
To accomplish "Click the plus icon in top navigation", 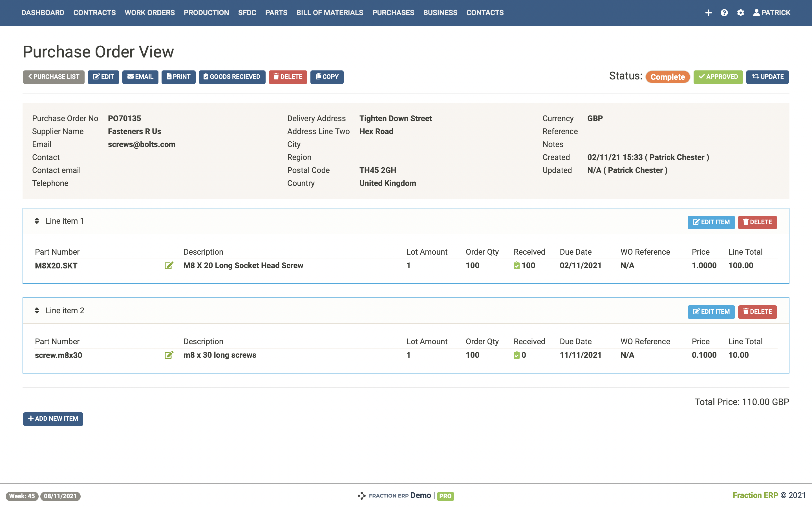I will click(x=708, y=13).
